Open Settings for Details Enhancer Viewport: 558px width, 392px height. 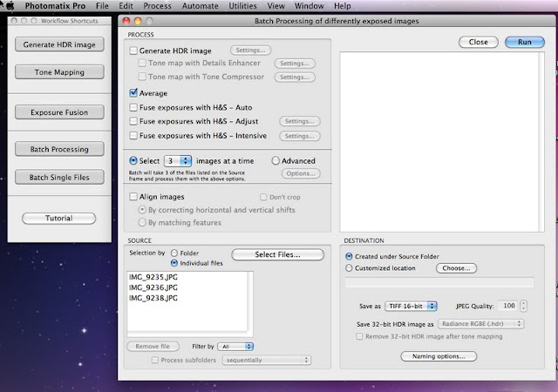tap(295, 64)
